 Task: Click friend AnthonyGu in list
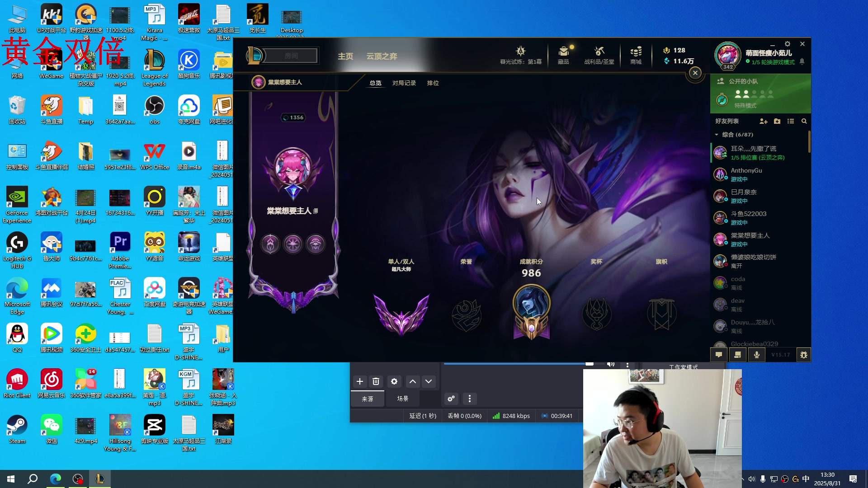tap(759, 174)
